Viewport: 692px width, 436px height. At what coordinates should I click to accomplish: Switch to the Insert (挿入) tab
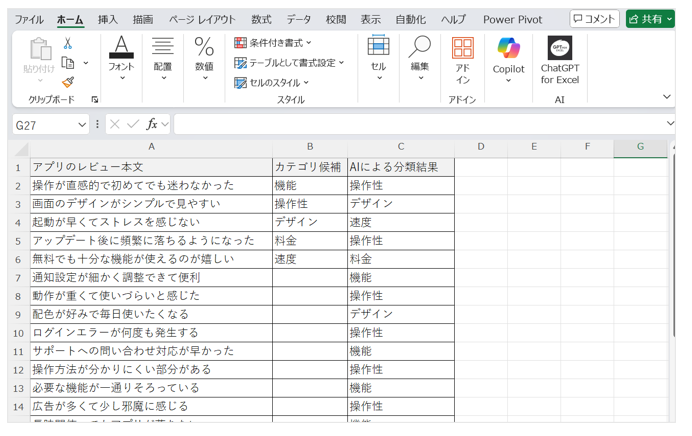click(108, 19)
